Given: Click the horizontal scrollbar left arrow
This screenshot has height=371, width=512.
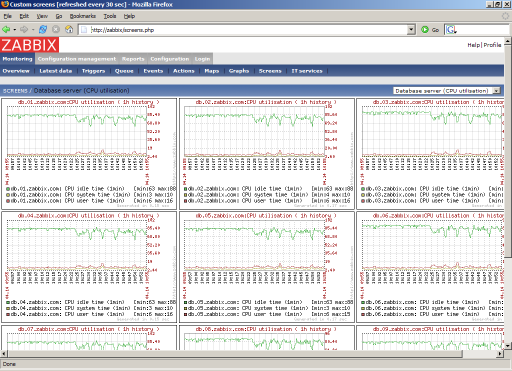Looking at the screenshot, I should click(x=4, y=354).
